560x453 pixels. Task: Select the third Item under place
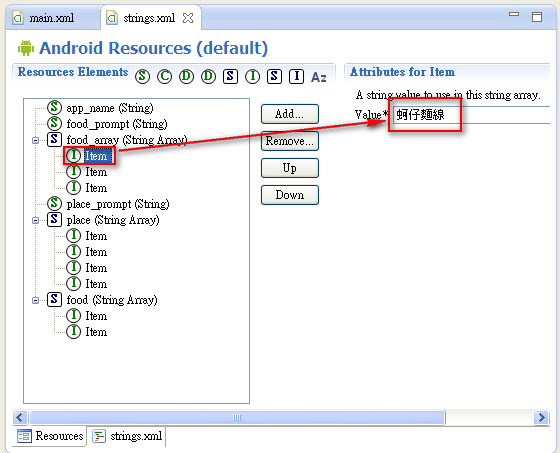[87, 268]
